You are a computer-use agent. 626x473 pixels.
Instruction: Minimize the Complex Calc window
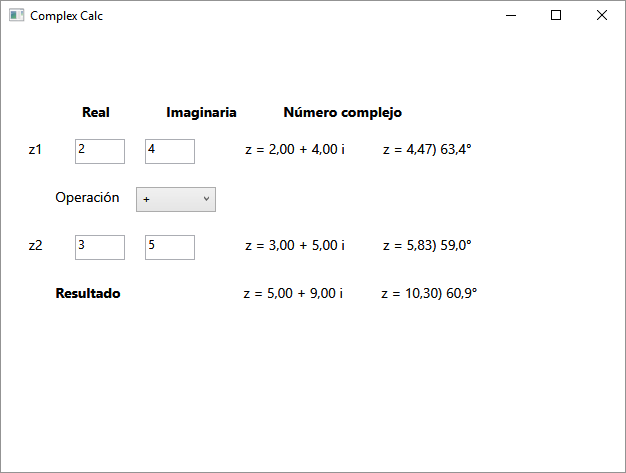click(511, 16)
